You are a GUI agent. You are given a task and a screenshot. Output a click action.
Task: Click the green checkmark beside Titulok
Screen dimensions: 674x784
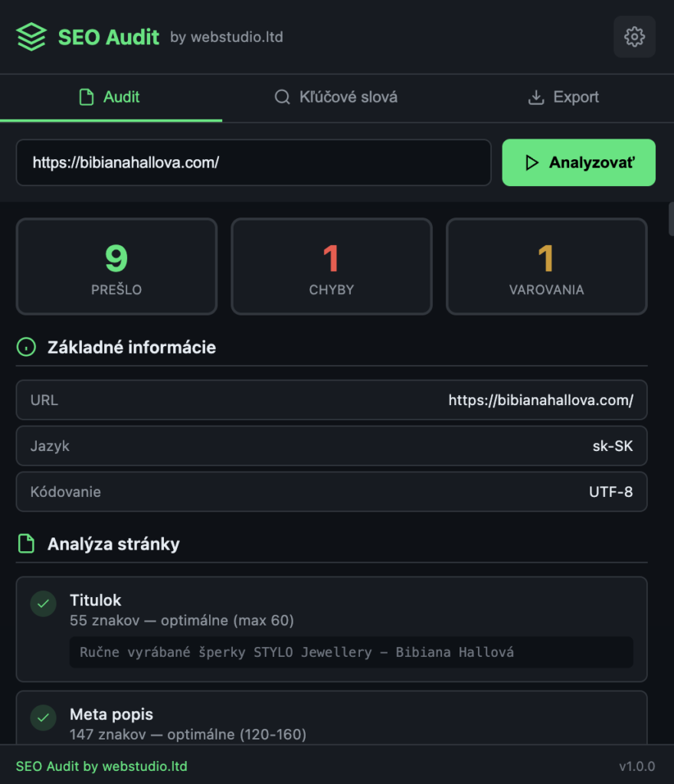coord(44,604)
